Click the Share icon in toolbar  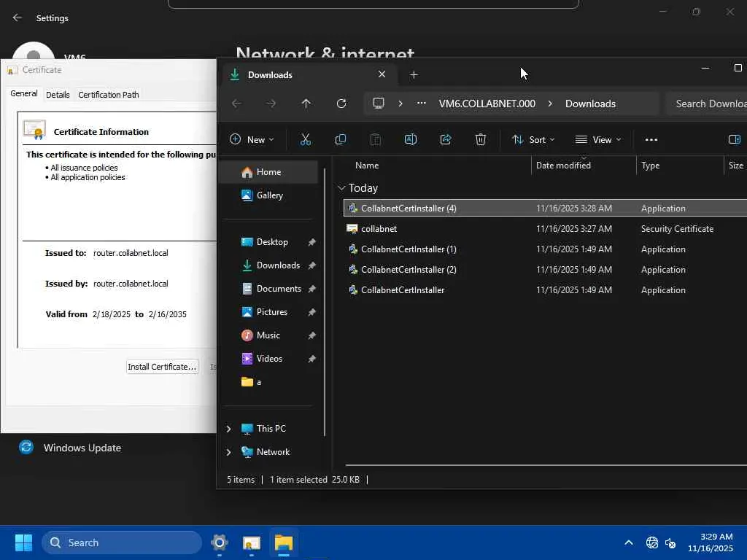point(446,139)
